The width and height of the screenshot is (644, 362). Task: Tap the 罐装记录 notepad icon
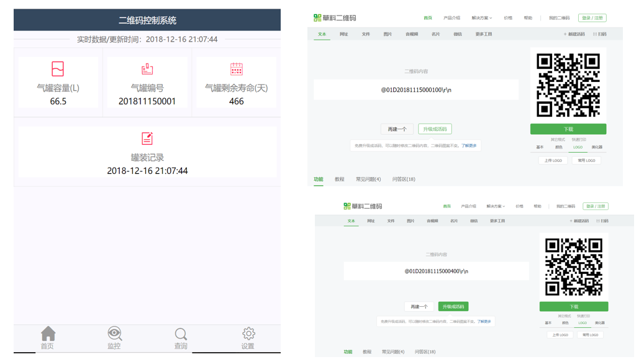point(147,138)
